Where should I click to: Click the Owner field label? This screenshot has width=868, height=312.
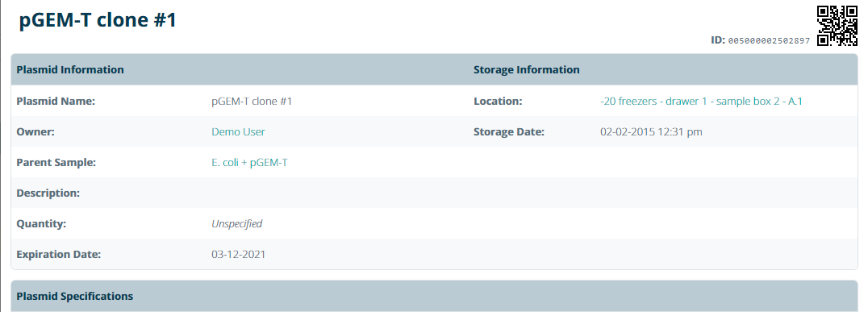coord(35,131)
